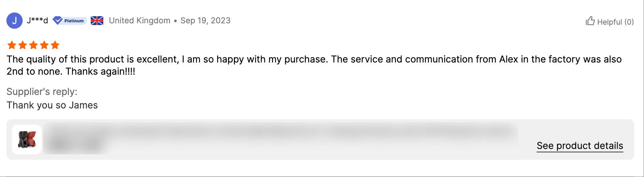Click the Platinum badge label text

point(74,21)
